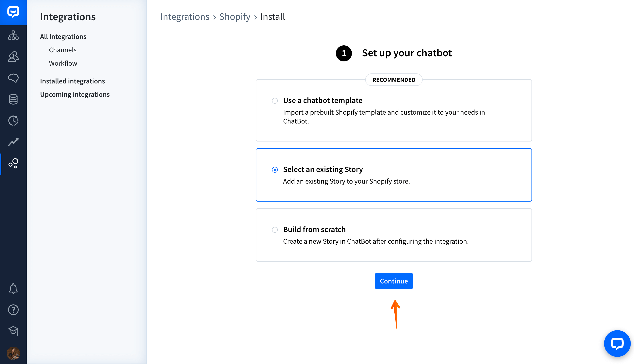Open the Reports trend icon in sidebar
641x364 pixels.
pyautogui.click(x=13, y=142)
